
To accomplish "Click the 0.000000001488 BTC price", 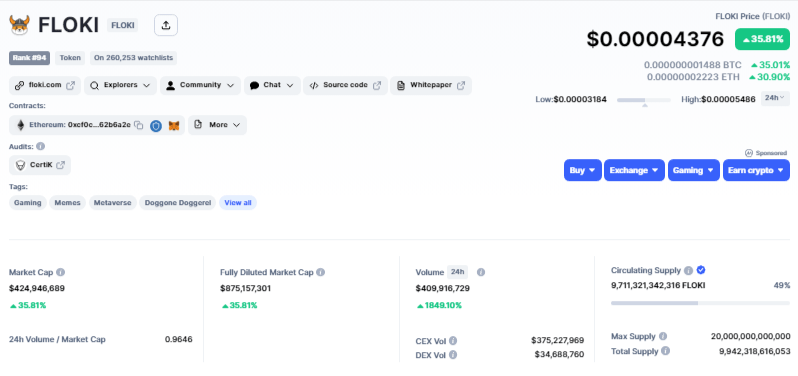I will 693,65.
